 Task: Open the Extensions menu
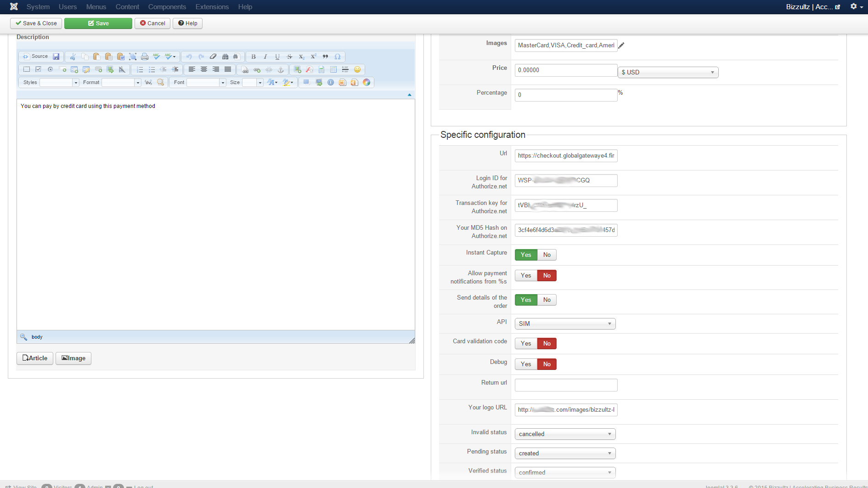[x=212, y=7]
